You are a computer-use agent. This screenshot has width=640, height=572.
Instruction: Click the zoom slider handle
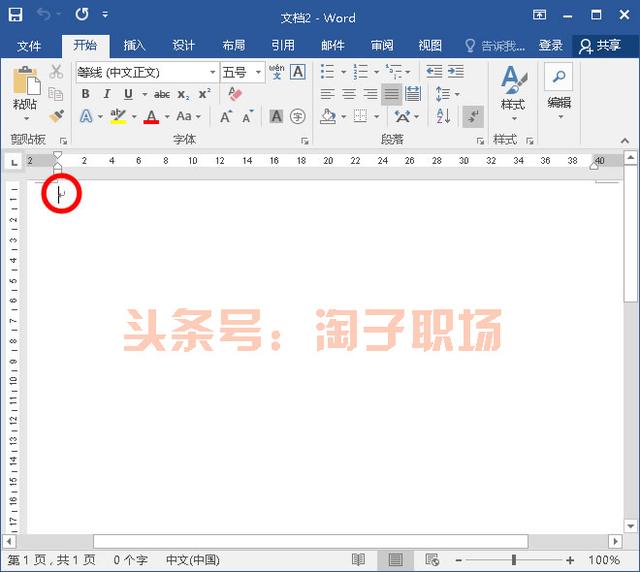tap(513, 560)
